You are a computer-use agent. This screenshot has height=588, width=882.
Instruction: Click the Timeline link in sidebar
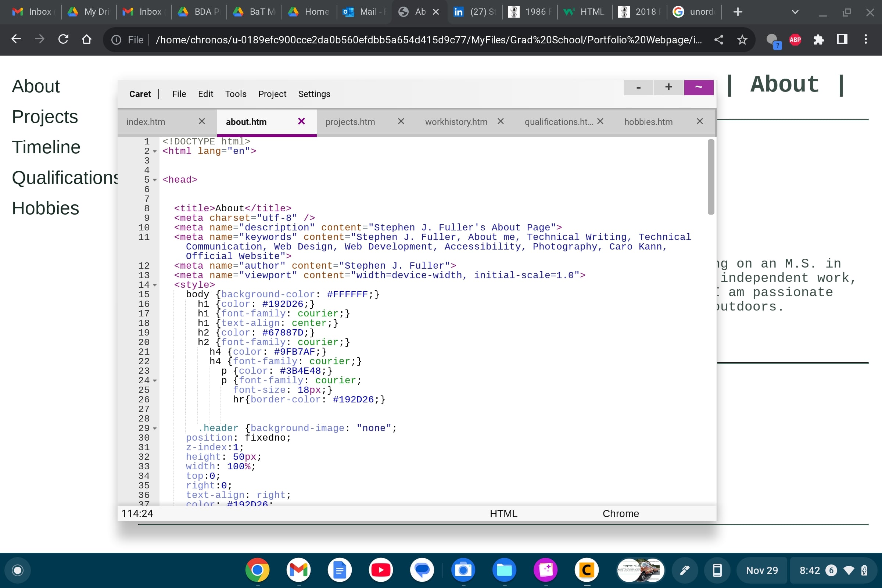(x=46, y=147)
